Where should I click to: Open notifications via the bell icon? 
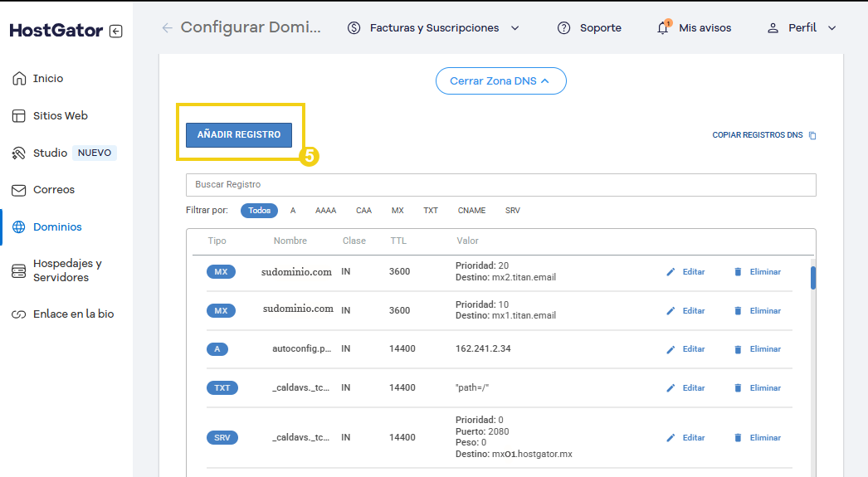coord(663,27)
